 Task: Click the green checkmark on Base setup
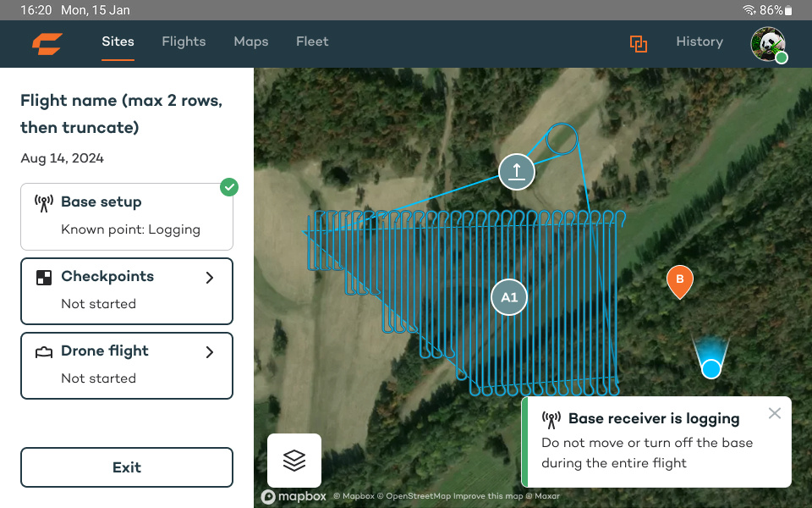point(229,187)
